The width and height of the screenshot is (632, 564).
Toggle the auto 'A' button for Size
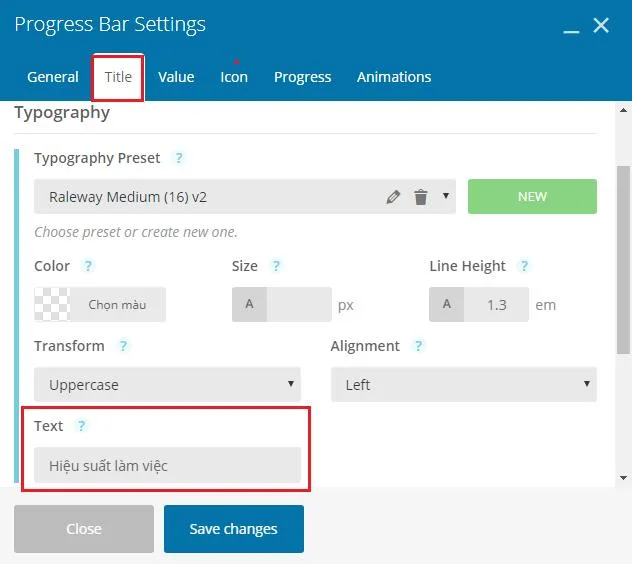click(249, 304)
